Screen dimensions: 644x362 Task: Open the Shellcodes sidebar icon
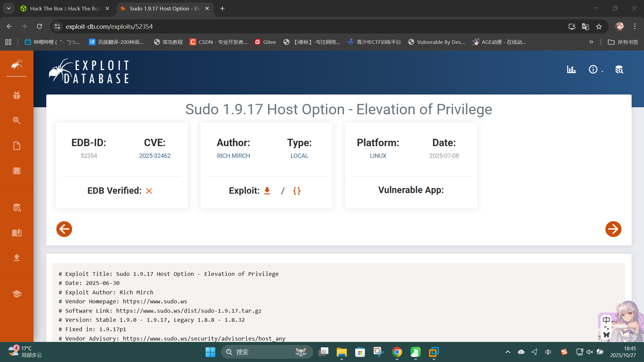pos(17,171)
